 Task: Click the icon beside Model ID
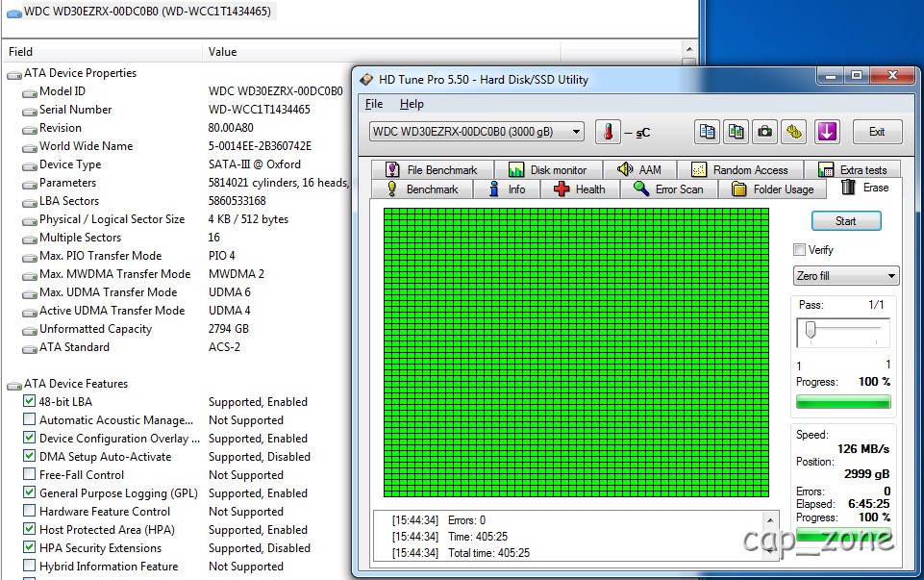tap(30, 92)
